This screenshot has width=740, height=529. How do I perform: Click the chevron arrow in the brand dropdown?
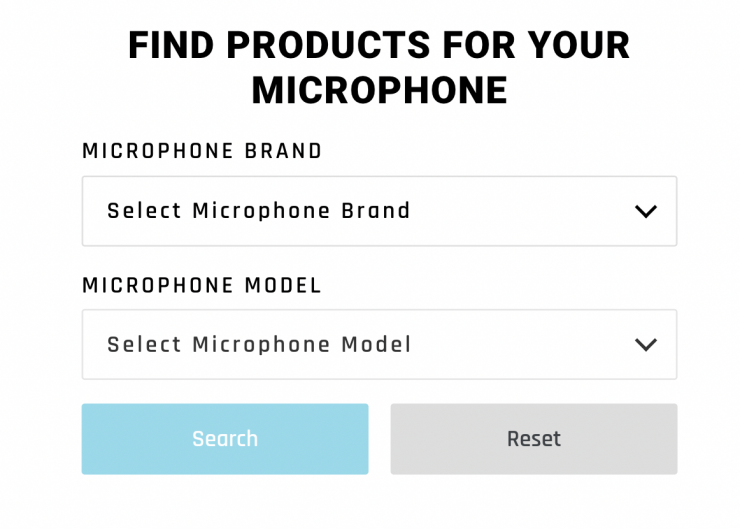[646, 211]
